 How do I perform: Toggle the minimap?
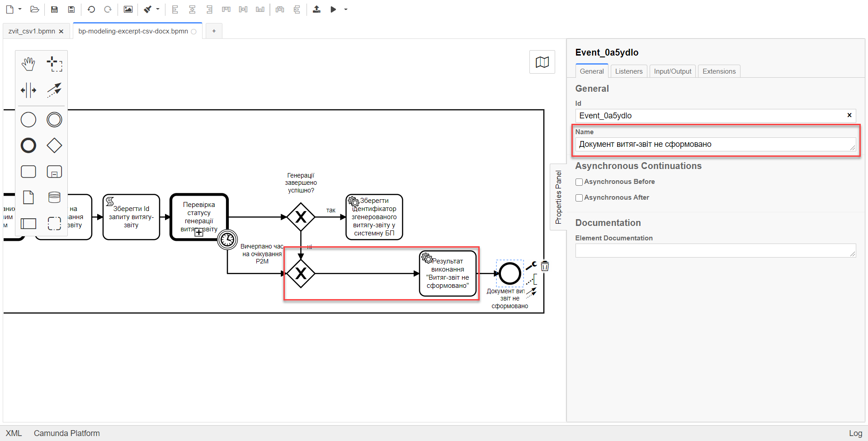click(x=542, y=62)
